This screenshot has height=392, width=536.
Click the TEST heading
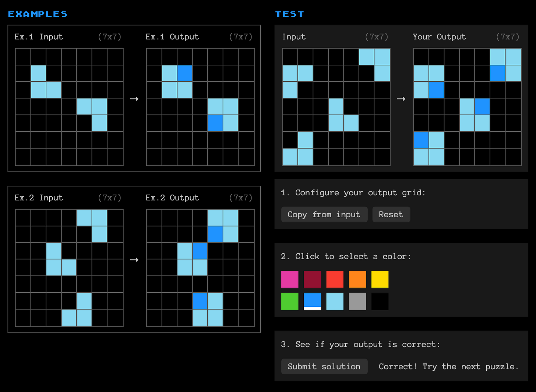289,14
